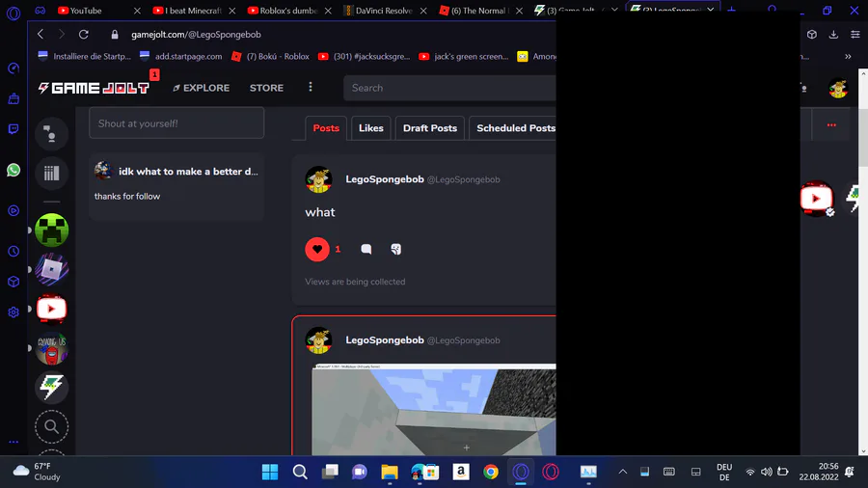Open the 'add.startpage.com' bookmark
This screenshot has width=868, height=488.
coord(181,57)
